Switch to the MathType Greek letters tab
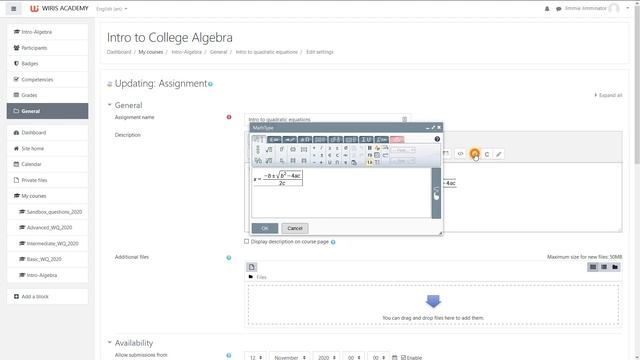 coord(305,139)
